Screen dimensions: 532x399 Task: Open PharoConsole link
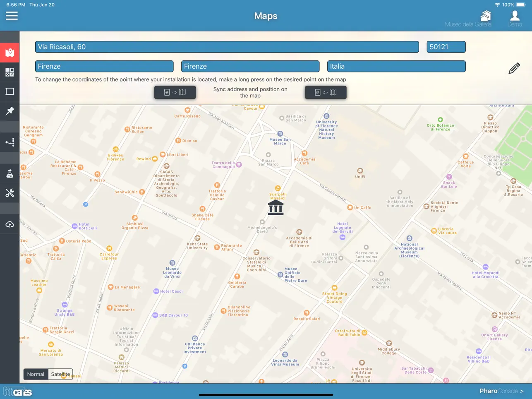coord(501,391)
